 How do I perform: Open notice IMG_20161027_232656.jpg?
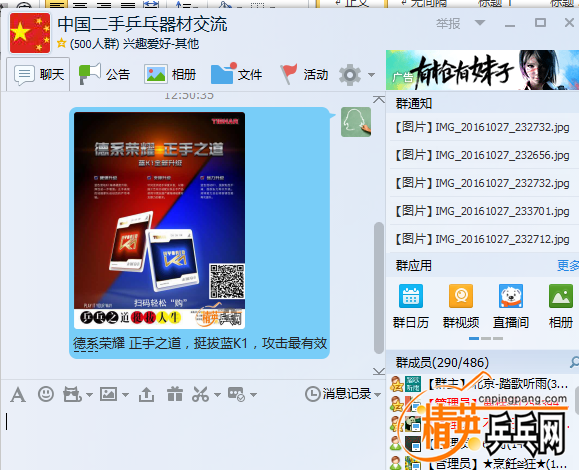coord(482,155)
